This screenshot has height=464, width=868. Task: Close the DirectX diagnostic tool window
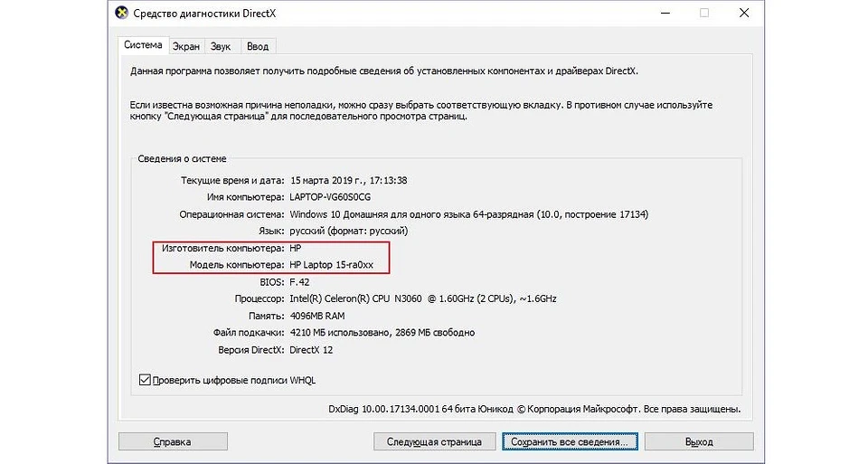coord(742,14)
